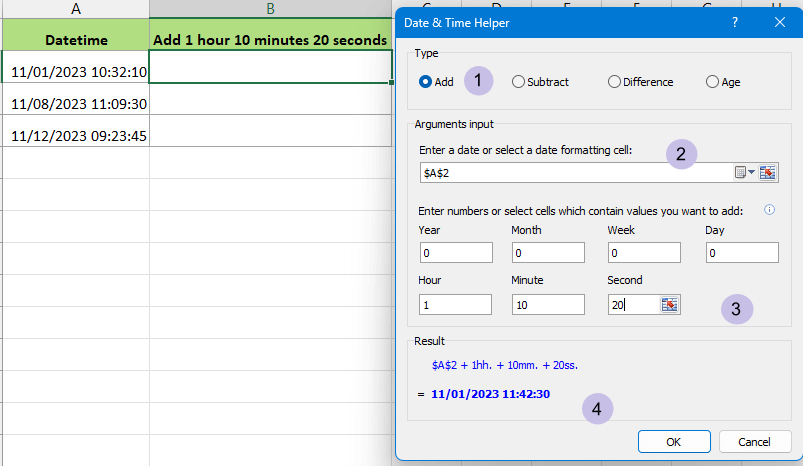The height and width of the screenshot is (466, 803).
Task: Click the Year input box
Action: (x=456, y=253)
